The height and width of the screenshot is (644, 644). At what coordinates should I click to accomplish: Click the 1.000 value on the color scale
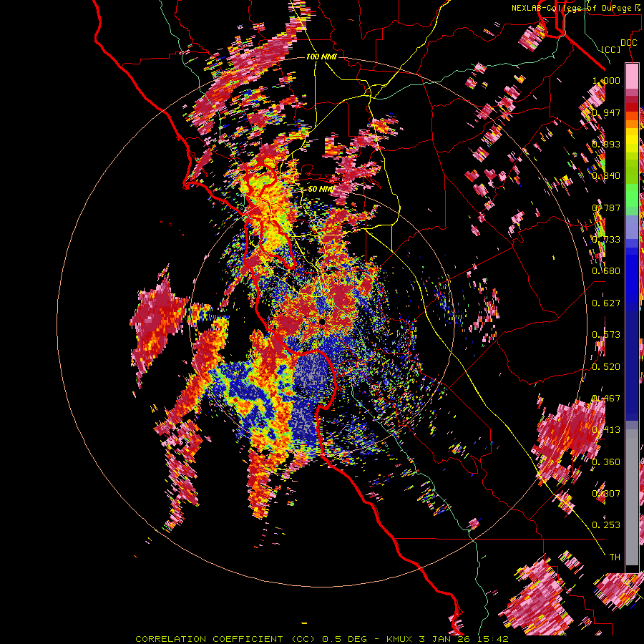[x=606, y=80]
